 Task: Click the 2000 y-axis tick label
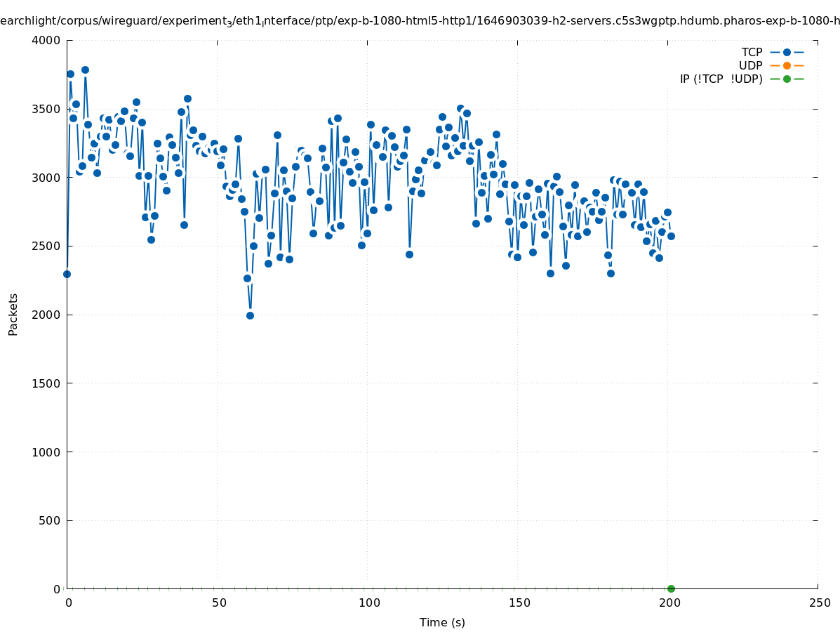point(46,315)
